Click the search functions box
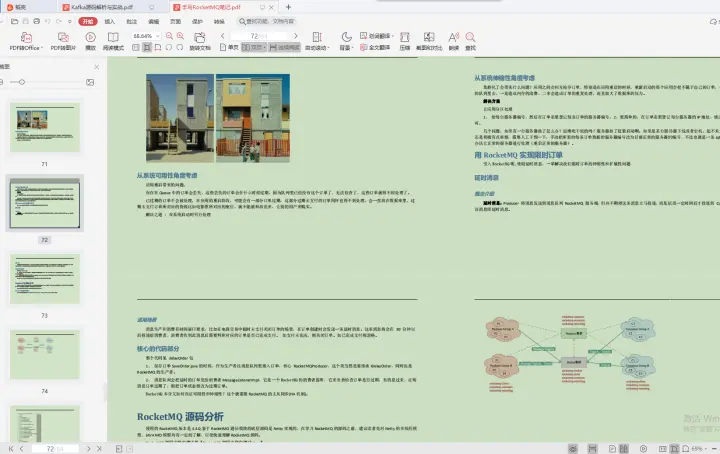The height and width of the screenshot is (454, 720). (268, 21)
